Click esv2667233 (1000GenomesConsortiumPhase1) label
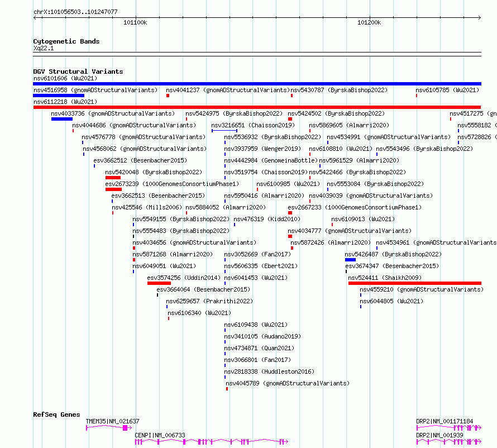Viewport: 497px width, 448px height. [x=355, y=207]
